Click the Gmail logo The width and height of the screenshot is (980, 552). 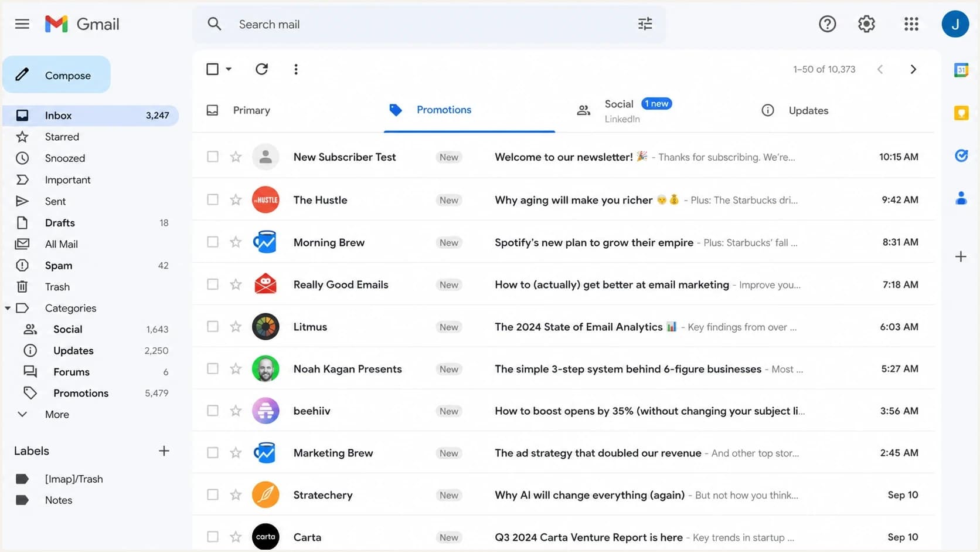(x=82, y=24)
